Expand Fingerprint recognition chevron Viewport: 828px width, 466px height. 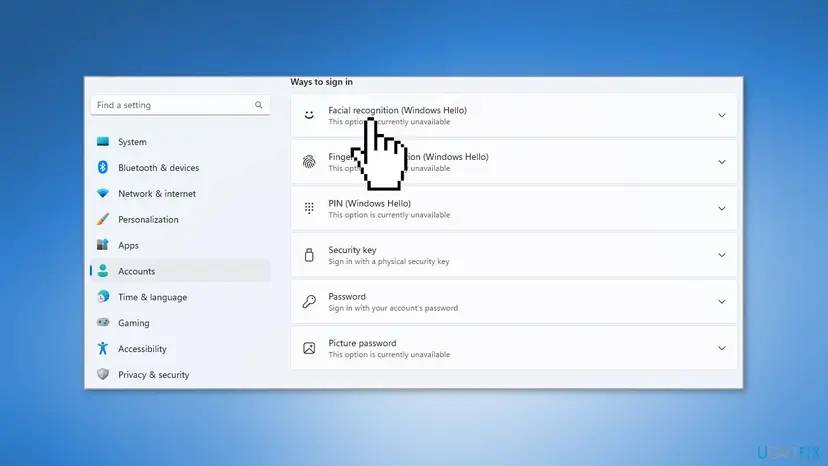(721, 162)
